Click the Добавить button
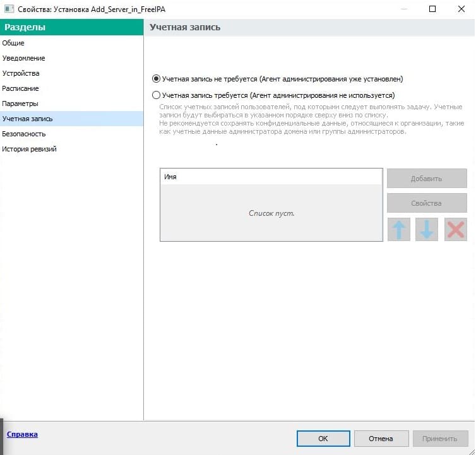476x455 pixels. click(x=426, y=179)
